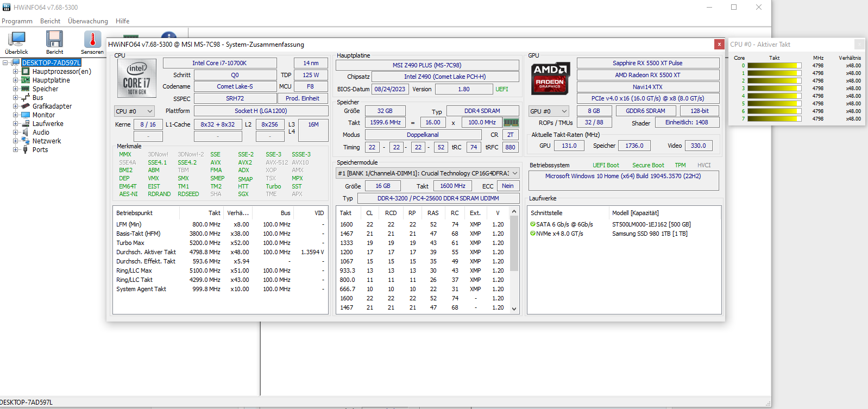Click the Sapphire RX 5500 XT Pulse field
The width and height of the screenshot is (868, 409).
click(647, 63)
